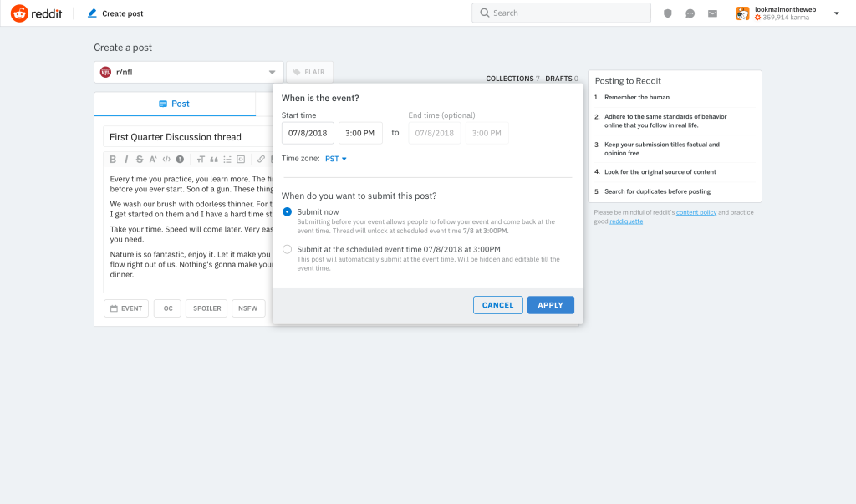Open the moderation shield icon
Viewport: 856px width, 504px height.
point(667,13)
